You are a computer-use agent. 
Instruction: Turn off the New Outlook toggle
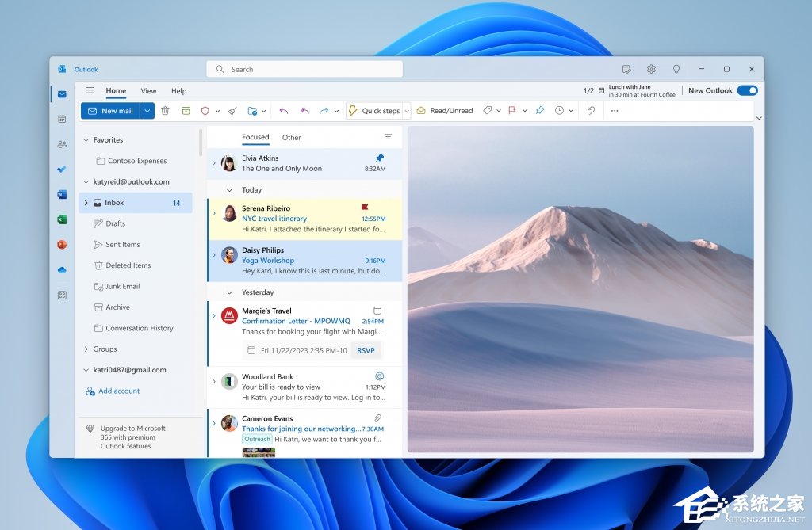click(747, 91)
